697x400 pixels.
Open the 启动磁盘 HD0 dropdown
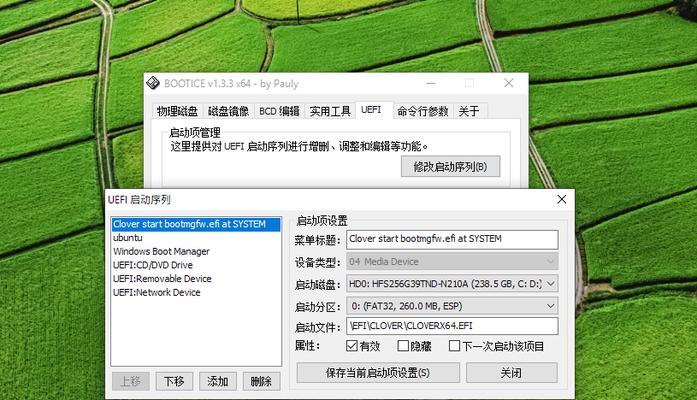coord(452,284)
